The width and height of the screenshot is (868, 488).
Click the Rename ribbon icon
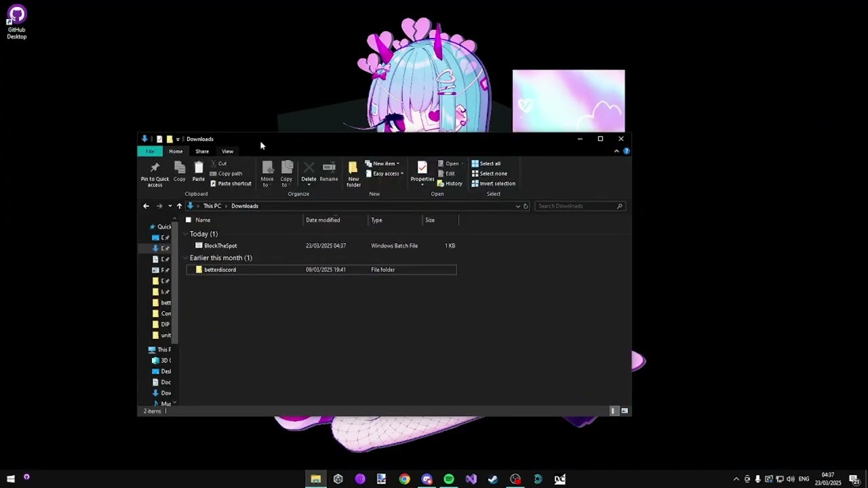click(x=329, y=171)
